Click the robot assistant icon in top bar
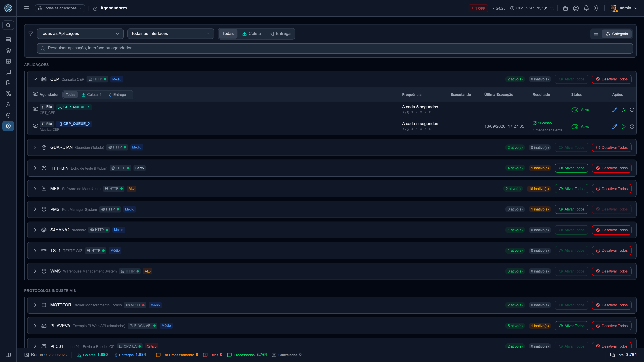The height and width of the screenshot is (362, 644). [566, 8]
